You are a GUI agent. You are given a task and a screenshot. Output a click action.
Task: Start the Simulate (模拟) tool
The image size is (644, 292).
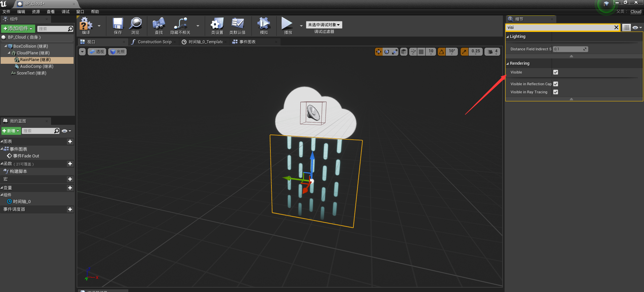(x=264, y=24)
